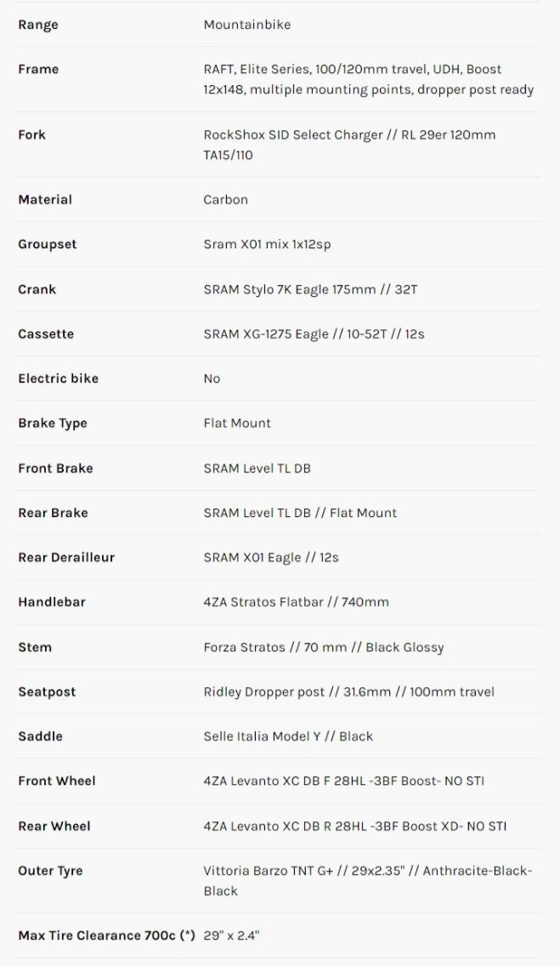Click the Frame specification label

(38, 69)
